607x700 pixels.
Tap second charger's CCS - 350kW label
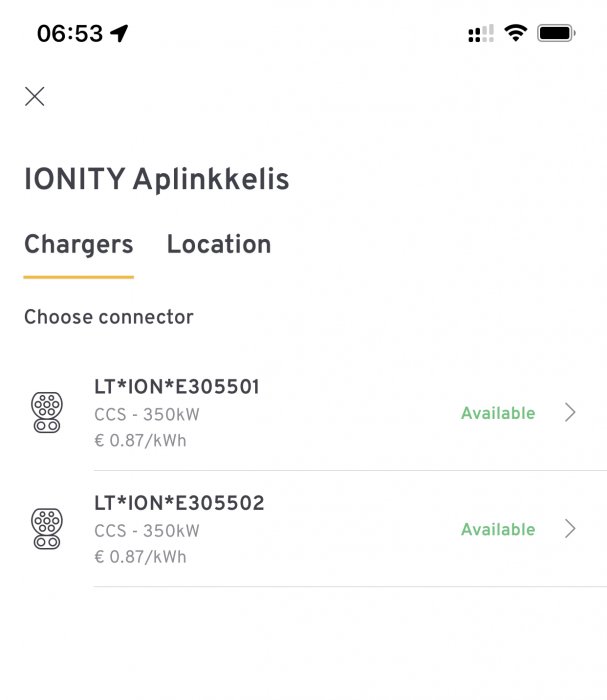coord(147,531)
